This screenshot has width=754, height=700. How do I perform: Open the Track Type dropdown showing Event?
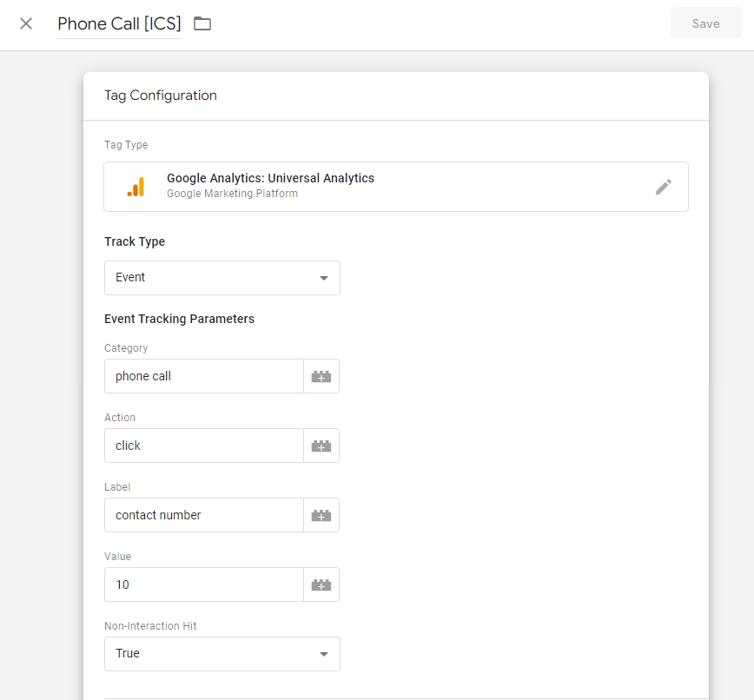click(x=222, y=278)
